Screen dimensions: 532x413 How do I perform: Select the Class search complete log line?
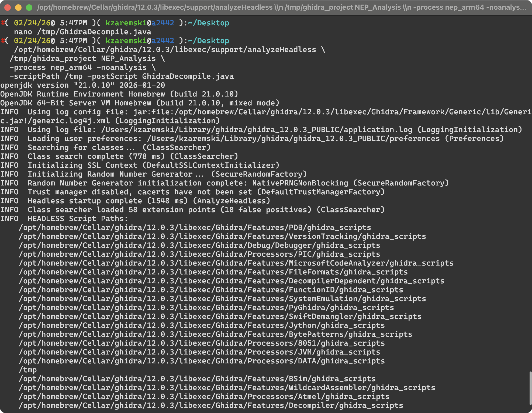[x=119, y=156]
